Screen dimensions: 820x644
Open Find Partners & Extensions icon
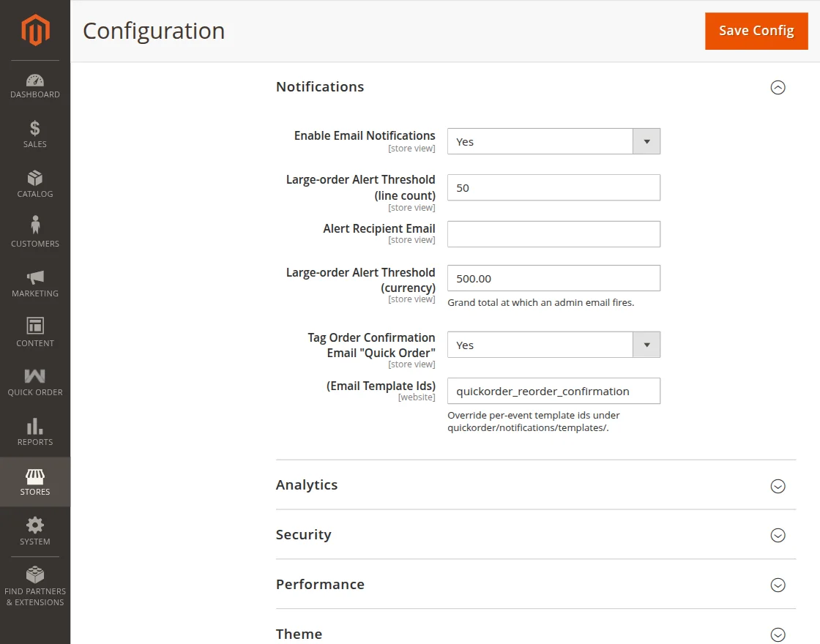pos(35,574)
